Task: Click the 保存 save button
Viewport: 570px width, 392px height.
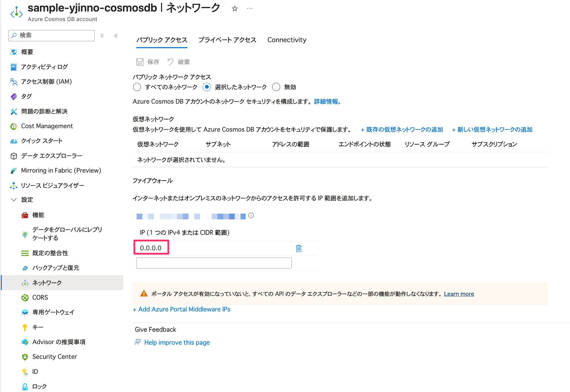Action: pos(148,62)
